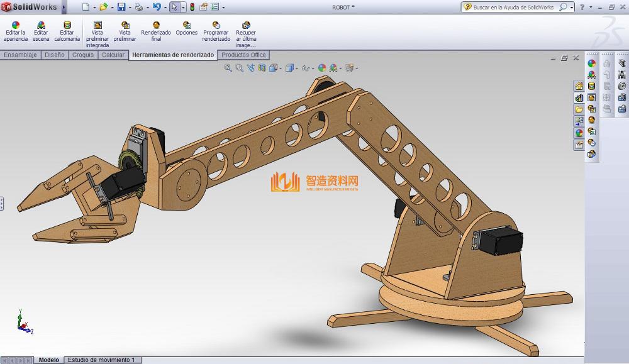This screenshot has width=629, height=364.
Task: Switch to the Croquis tab
Action: click(x=83, y=55)
